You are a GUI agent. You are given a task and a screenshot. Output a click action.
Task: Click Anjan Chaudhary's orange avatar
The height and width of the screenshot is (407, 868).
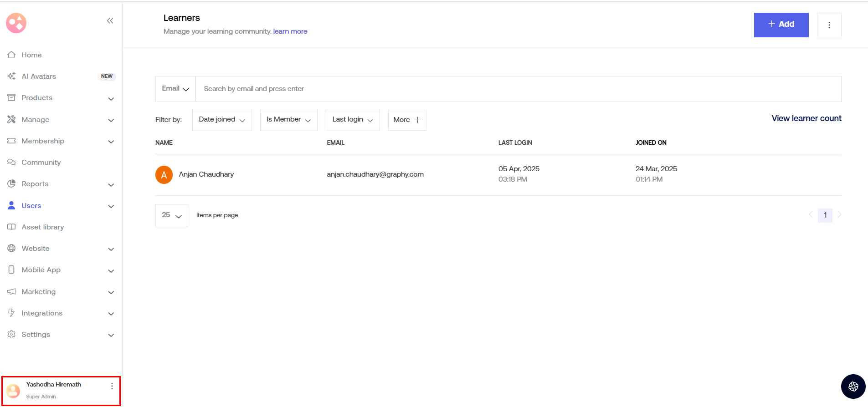click(164, 175)
